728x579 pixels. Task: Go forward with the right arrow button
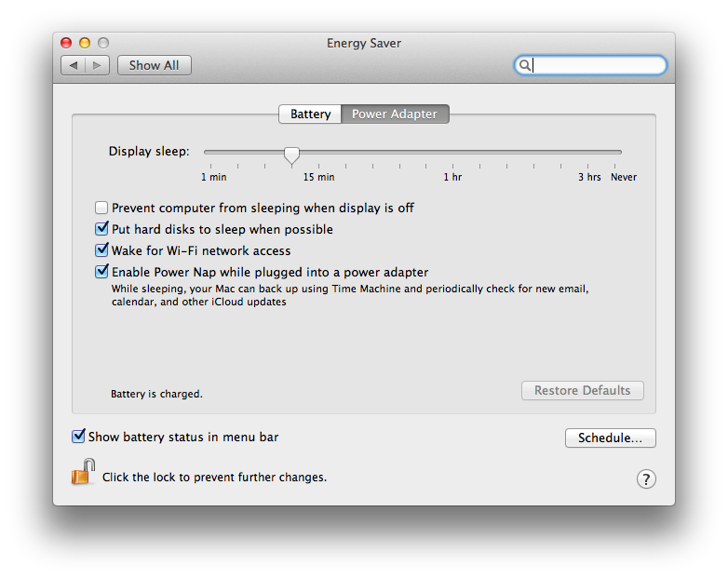tap(97, 65)
